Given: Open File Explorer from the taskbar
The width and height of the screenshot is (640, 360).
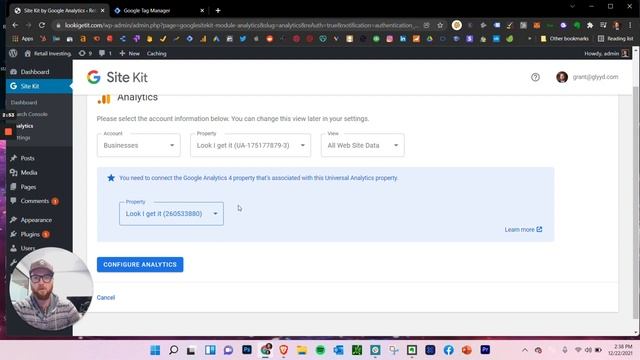Looking at the screenshot, I should [302, 350].
